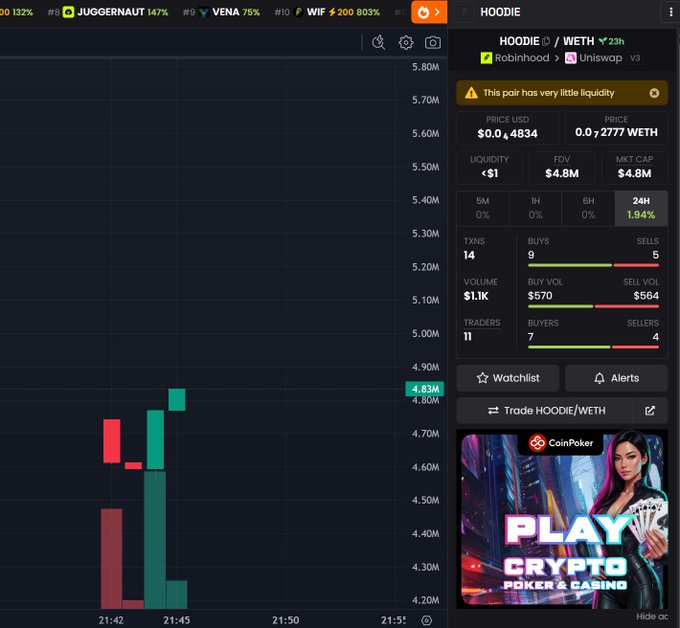Click the Uniswap V3 version label
This screenshot has width=680, height=628.
pos(635,58)
